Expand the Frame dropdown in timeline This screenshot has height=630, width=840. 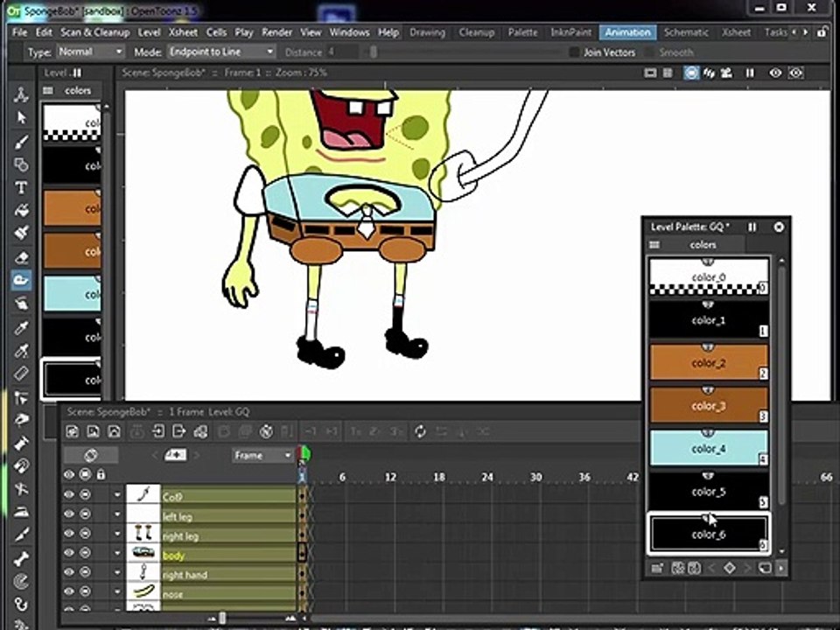click(x=262, y=455)
